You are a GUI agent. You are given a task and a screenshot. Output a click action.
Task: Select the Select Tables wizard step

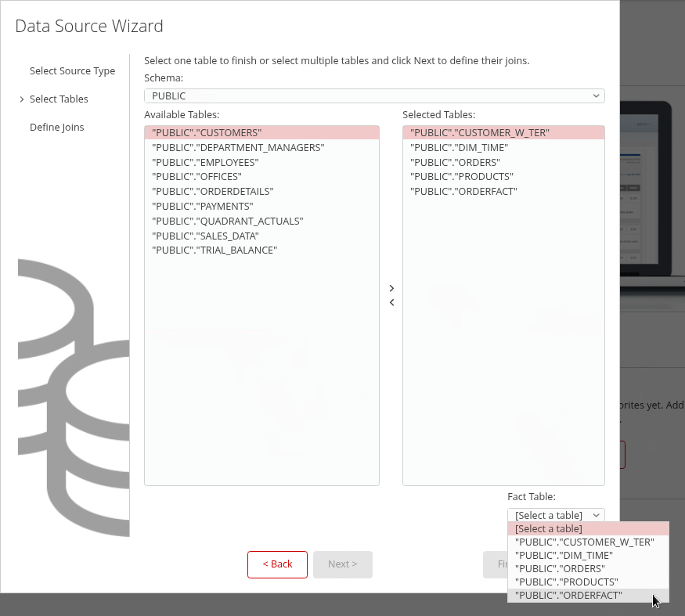click(x=59, y=99)
